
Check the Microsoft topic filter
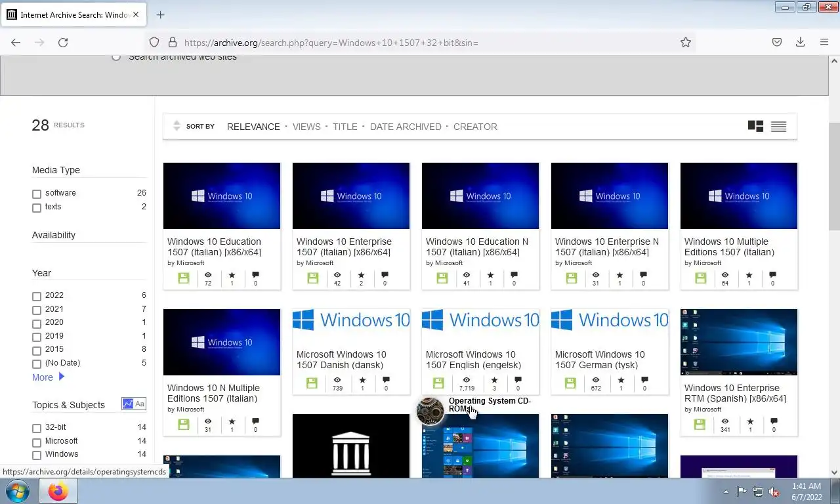37,442
